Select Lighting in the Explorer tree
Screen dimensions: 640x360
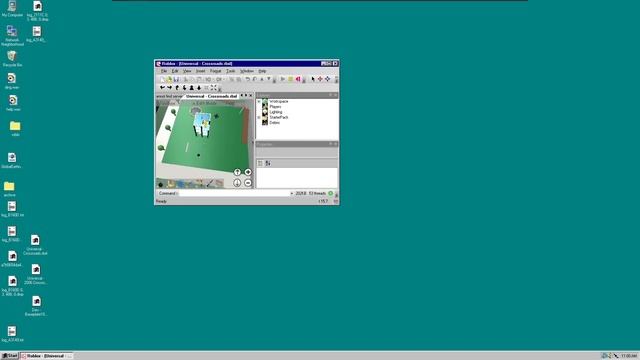276,112
